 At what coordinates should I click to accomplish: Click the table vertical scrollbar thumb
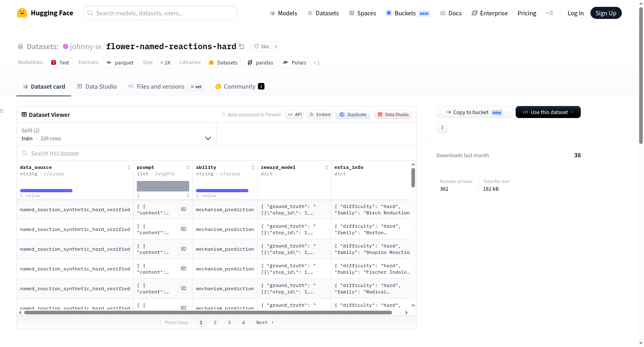tap(413, 178)
